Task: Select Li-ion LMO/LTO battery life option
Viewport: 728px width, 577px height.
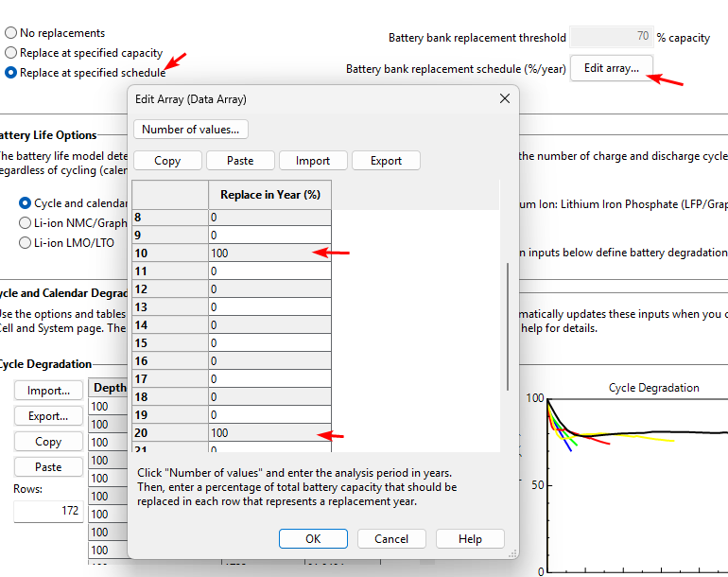Action: [26, 243]
